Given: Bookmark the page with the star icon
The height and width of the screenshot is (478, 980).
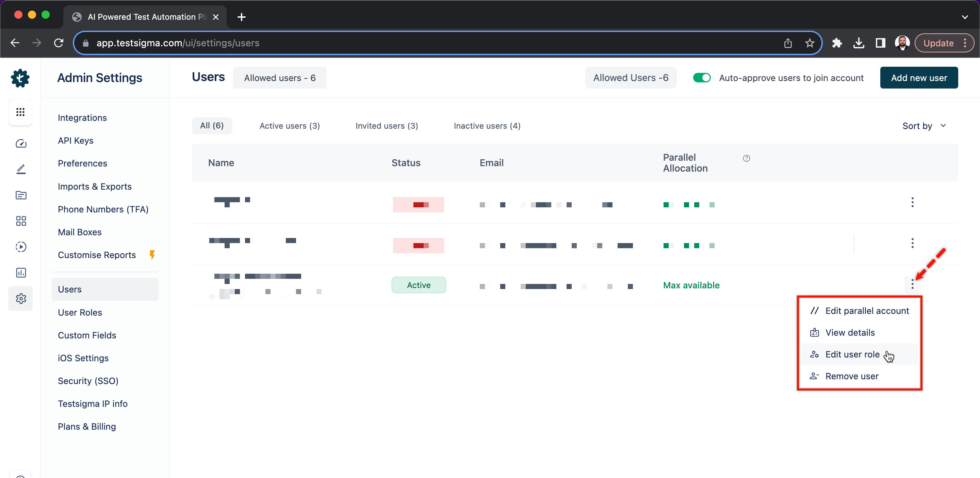Looking at the screenshot, I should coord(810,43).
